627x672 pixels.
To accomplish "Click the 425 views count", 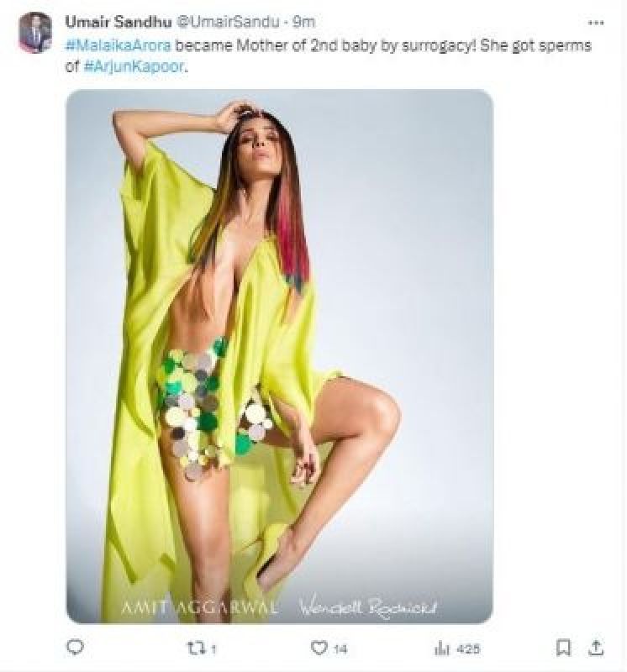I will point(461,648).
